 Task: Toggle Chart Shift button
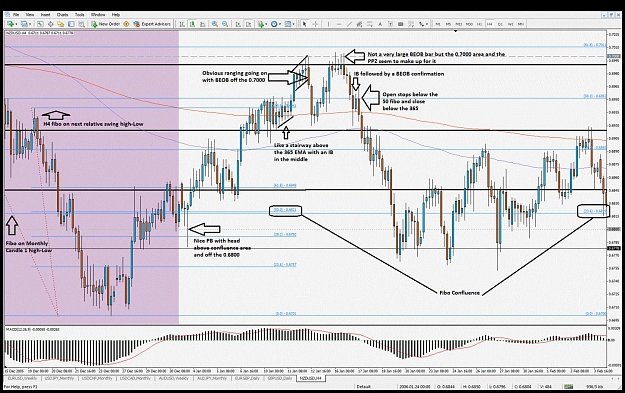click(248, 24)
